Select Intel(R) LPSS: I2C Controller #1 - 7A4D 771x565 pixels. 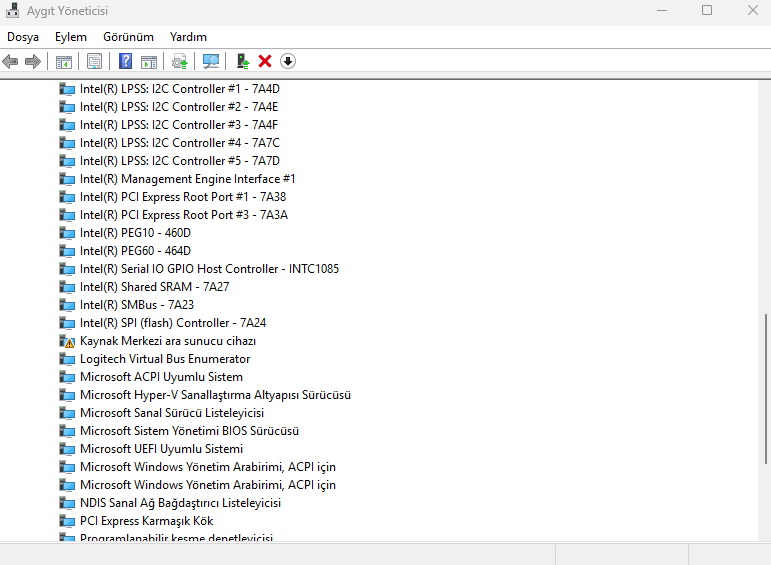(x=180, y=89)
